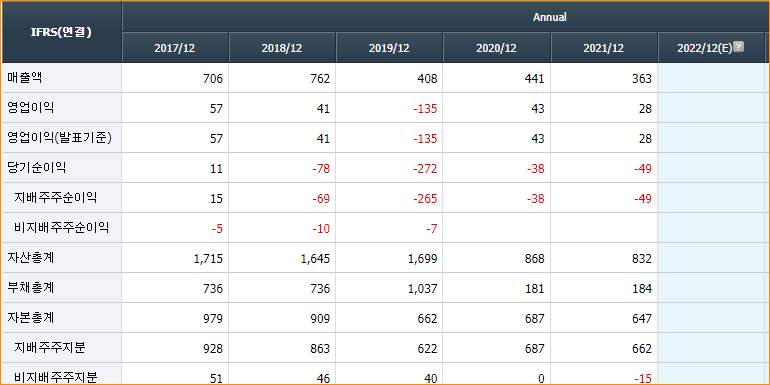Viewport: 770px width, 385px height.
Task: Click 비지배주주순이익 value -10 for 2018/12
Action: 321,228
